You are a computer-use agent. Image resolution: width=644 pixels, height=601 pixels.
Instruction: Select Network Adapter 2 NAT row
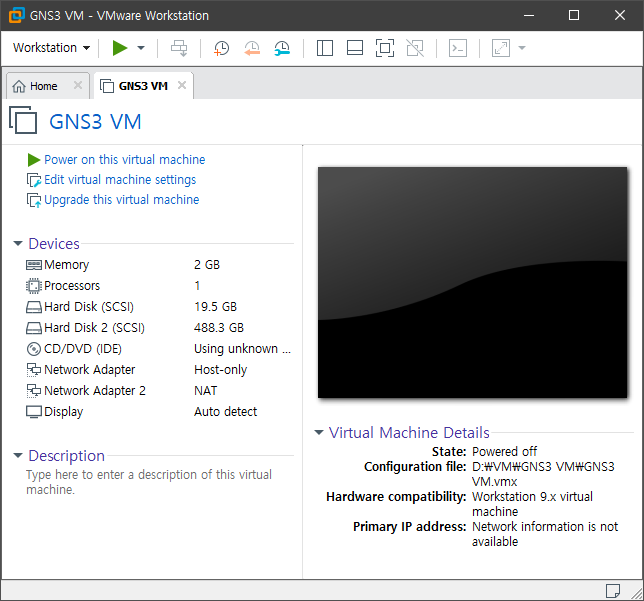[x=158, y=391]
